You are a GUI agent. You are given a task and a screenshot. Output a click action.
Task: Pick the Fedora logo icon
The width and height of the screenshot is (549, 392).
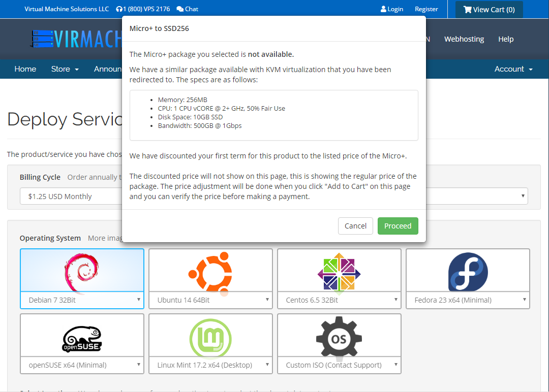[x=468, y=272]
